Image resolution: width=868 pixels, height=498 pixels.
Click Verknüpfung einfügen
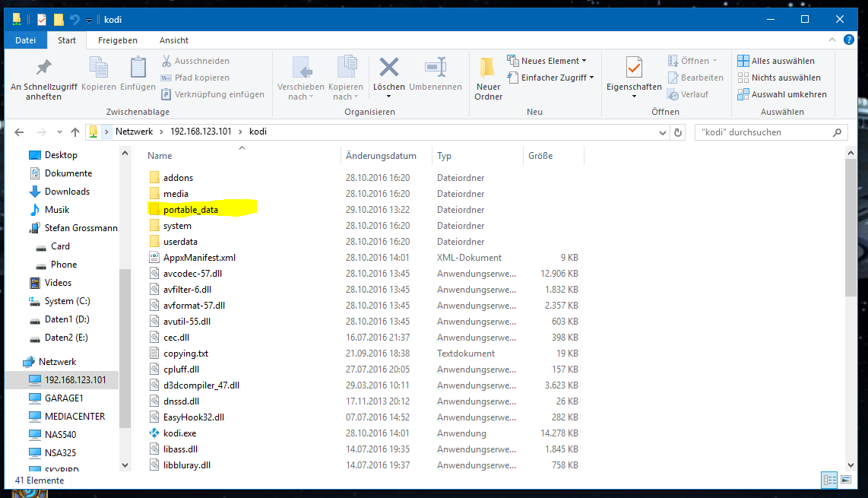213,94
